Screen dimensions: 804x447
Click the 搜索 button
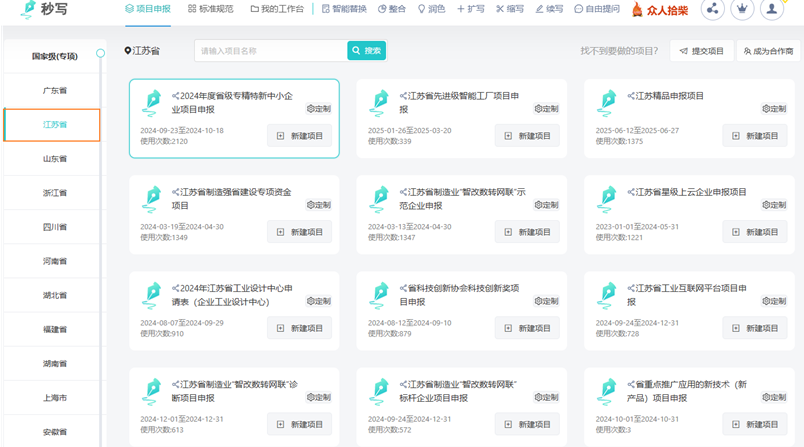coord(367,51)
